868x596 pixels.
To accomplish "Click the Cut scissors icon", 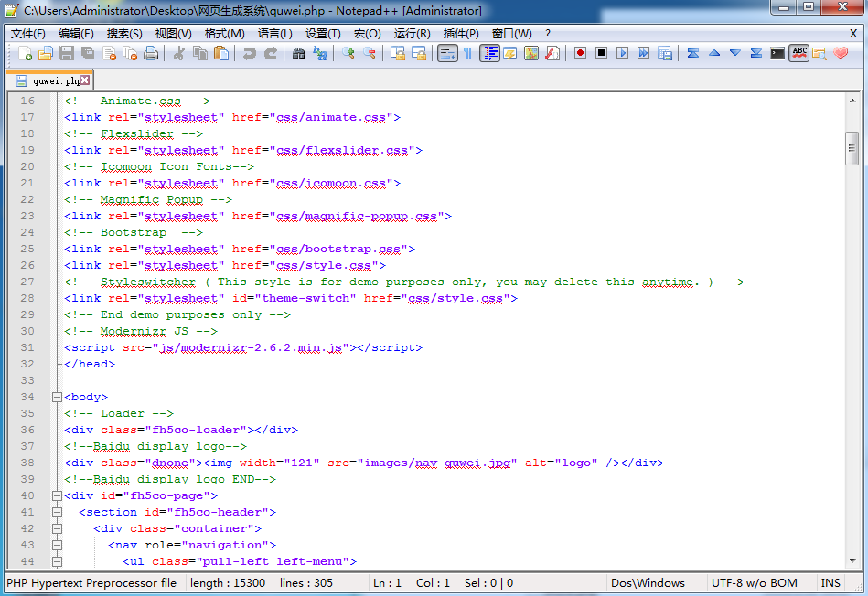I will tap(178, 53).
